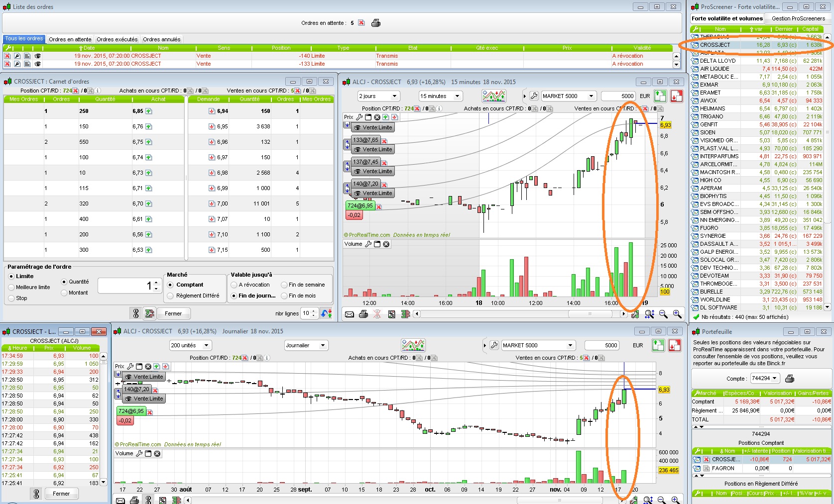
Task: Open the trading settings wrench on the 15 minutes chart
Action: 534,96
